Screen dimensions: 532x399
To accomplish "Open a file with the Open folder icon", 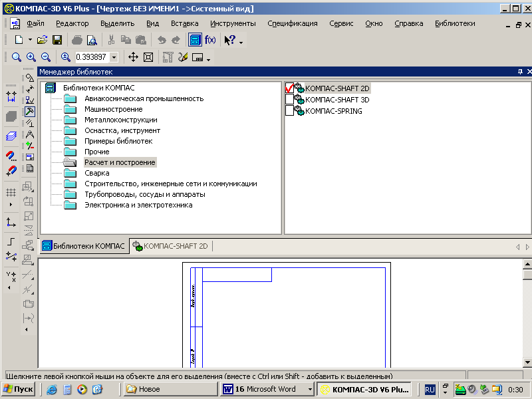I will pos(43,40).
